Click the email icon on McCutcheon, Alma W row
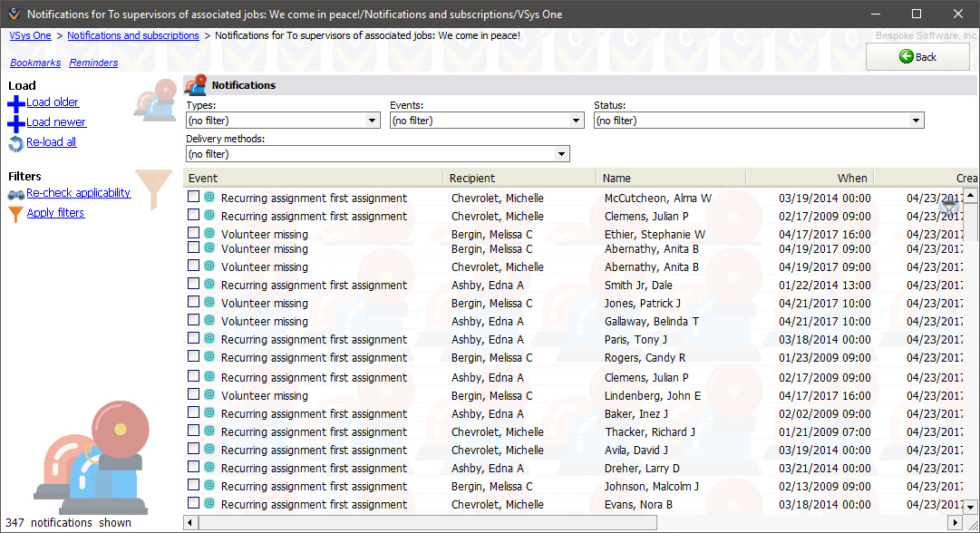The width and height of the screenshot is (980, 533). pos(209,197)
